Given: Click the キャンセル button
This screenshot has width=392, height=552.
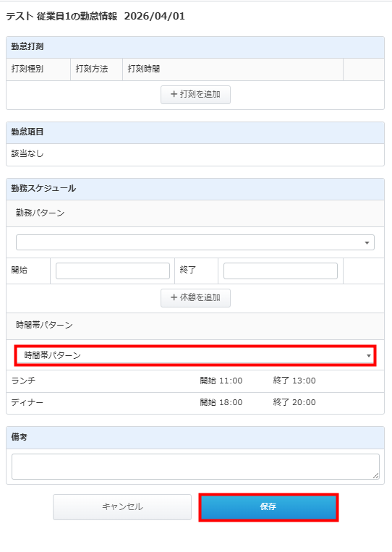Looking at the screenshot, I should pyautogui.click(x=122, y=507).
